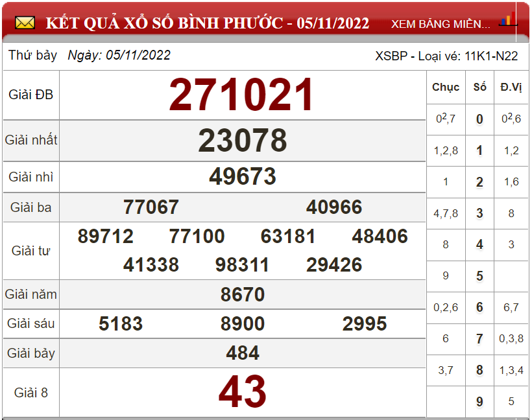
Task: Click digit 6 in the Số column
Action: click(479, 307)
